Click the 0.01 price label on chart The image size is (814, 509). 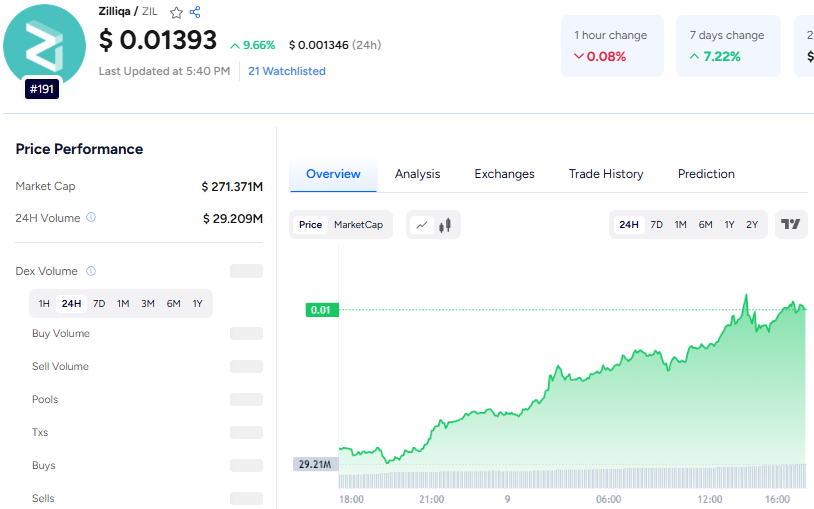click(322, 310)
